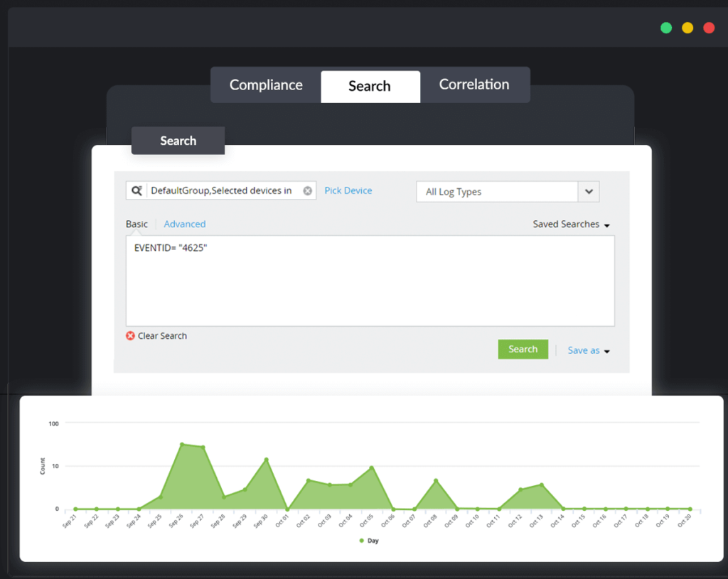Switch to the Compliance tab
This screenshot has height=579, width=728.
[x=265, y=85]
